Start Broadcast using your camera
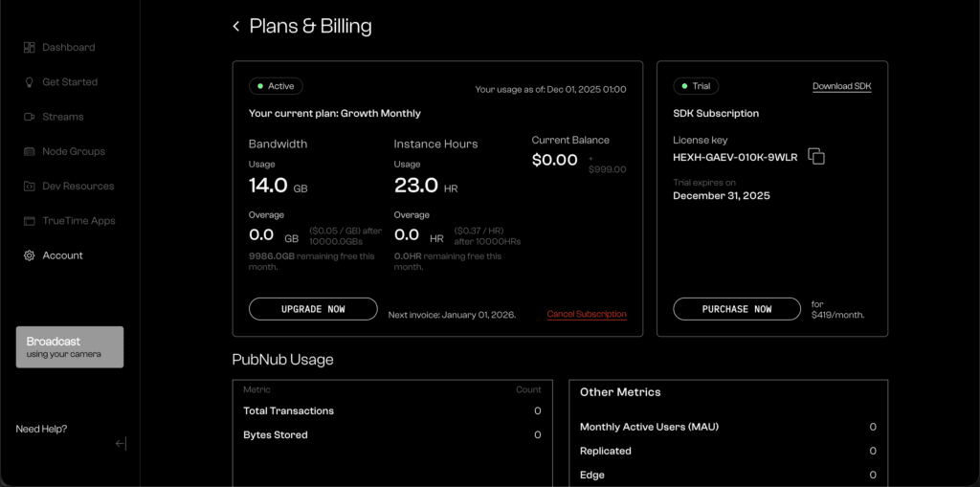980x487 pixels. (70, 347)
